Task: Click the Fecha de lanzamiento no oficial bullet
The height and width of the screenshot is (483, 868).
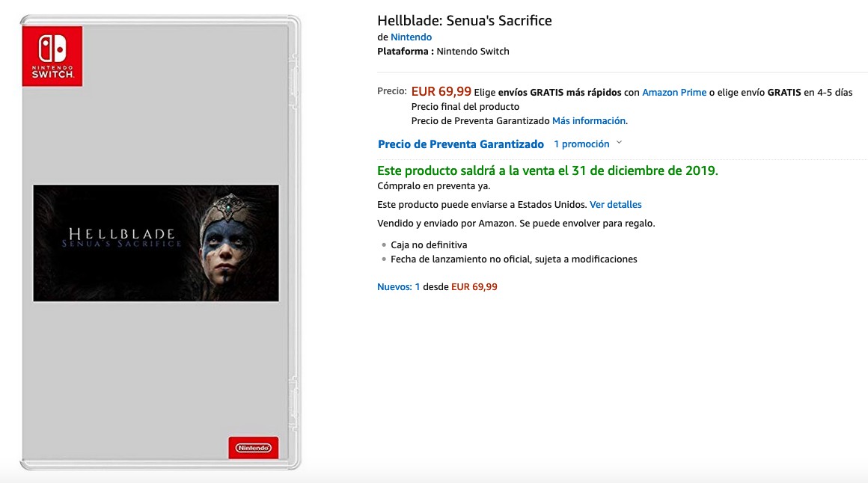Action: coord(514,259)
